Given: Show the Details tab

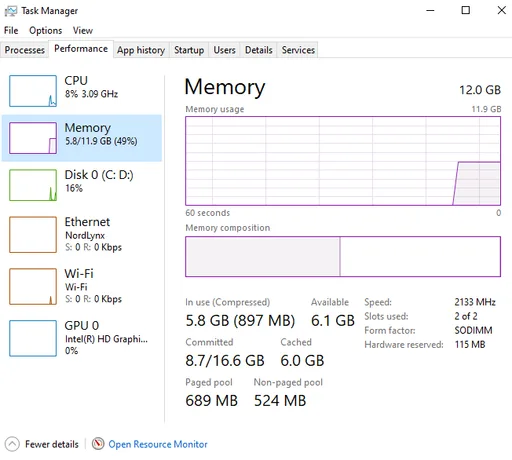Looking at the screenshot, I should point(259,50).
